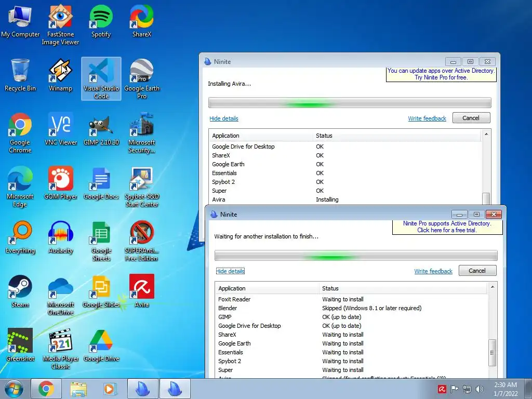
Task: Select the Foxit Reader row
Action: (352, 299)
